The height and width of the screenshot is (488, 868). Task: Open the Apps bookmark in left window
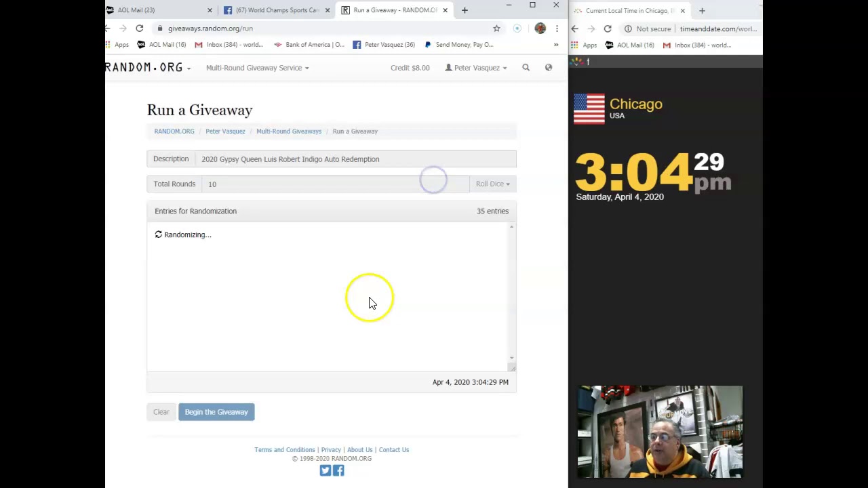117,45
